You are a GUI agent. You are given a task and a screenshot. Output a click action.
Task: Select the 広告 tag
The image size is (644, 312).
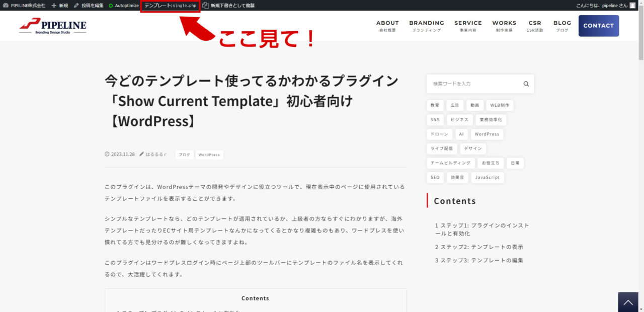455,106
